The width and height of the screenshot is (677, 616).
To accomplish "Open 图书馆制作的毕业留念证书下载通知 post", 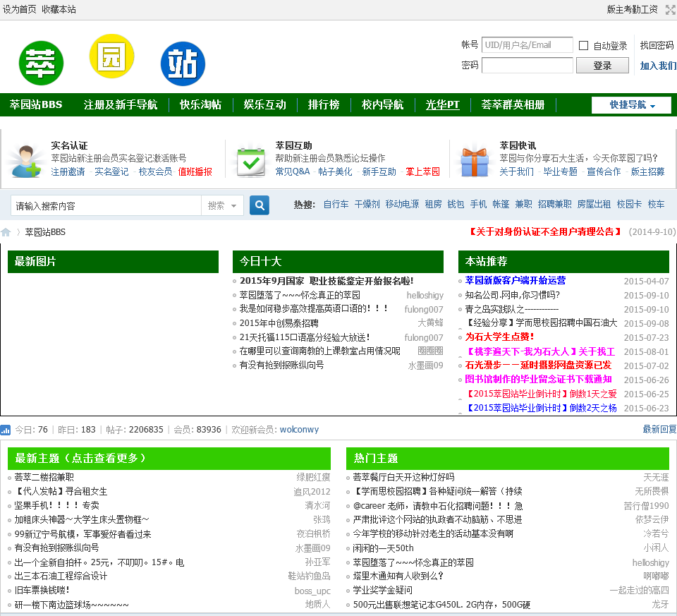I will (538, 380).
